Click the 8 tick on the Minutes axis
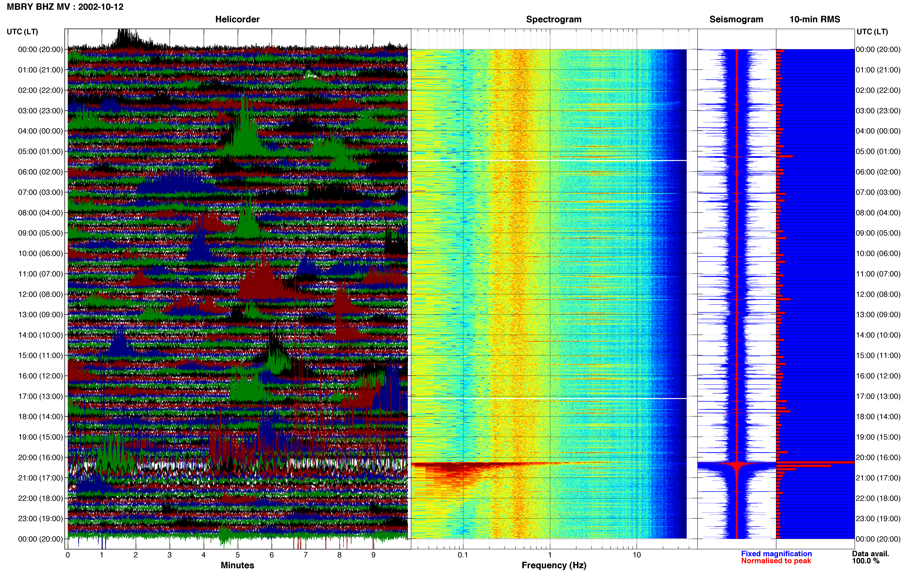This screenshot has height=578, width=924. 339,555
